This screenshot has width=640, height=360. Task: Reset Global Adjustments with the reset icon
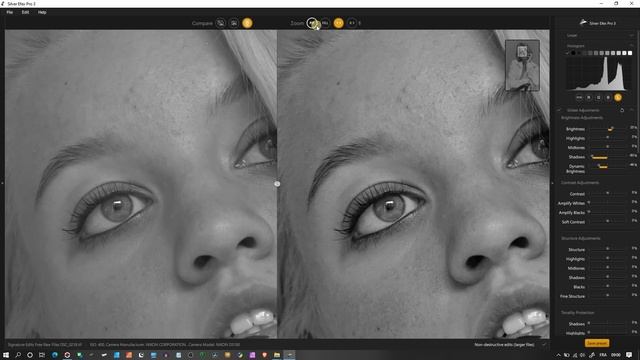(622, 110)
